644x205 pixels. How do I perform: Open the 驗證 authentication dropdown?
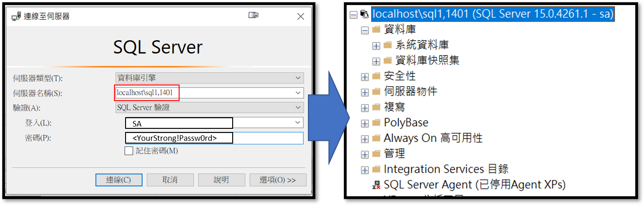pos(298,108)
